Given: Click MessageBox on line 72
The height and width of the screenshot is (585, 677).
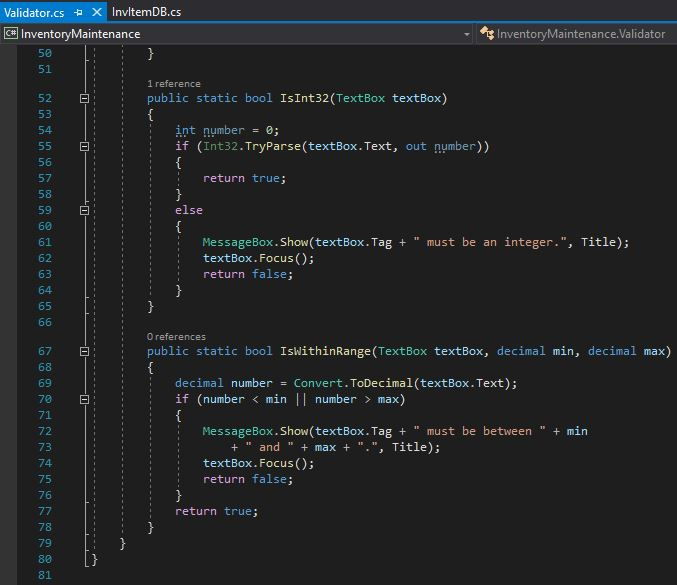Looking at the screenshot, I should click(238, 431).
